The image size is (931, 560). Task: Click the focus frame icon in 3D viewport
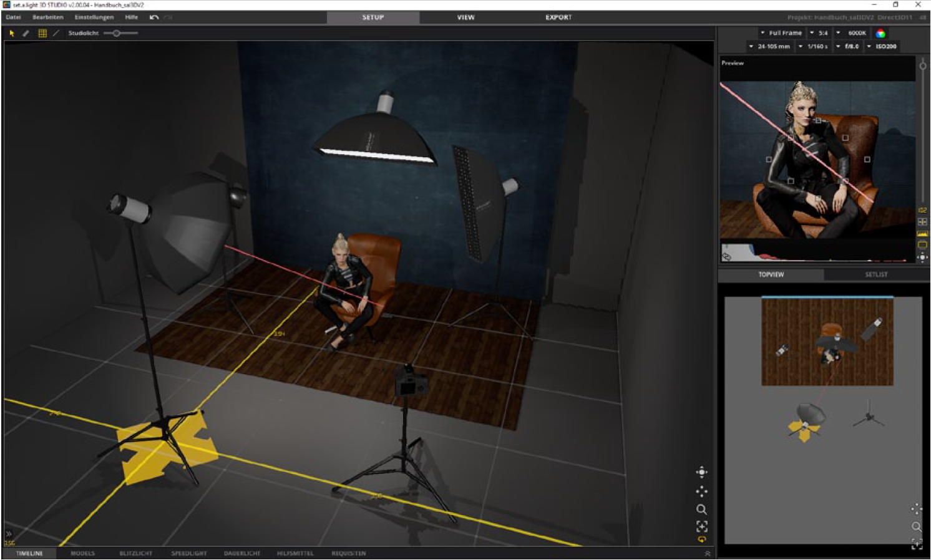[x=701, y=526]
